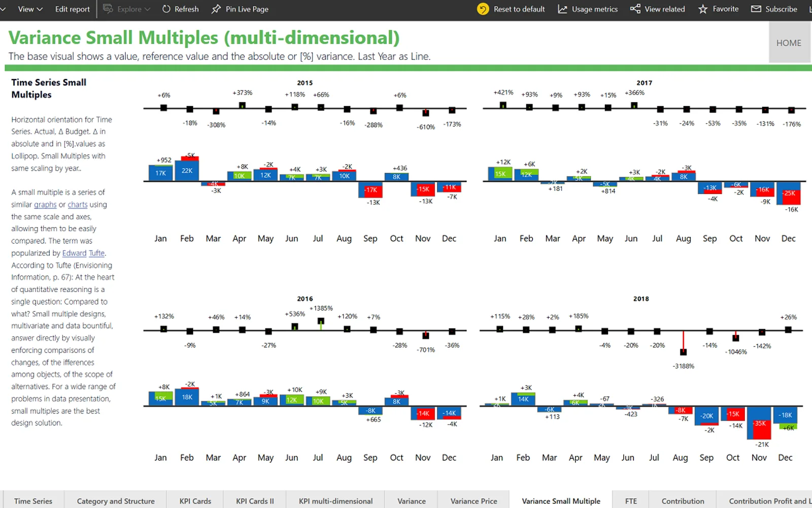Click the 2018 chart title
The height and width of the screenshot is (508, 812).
pos(641,299)
